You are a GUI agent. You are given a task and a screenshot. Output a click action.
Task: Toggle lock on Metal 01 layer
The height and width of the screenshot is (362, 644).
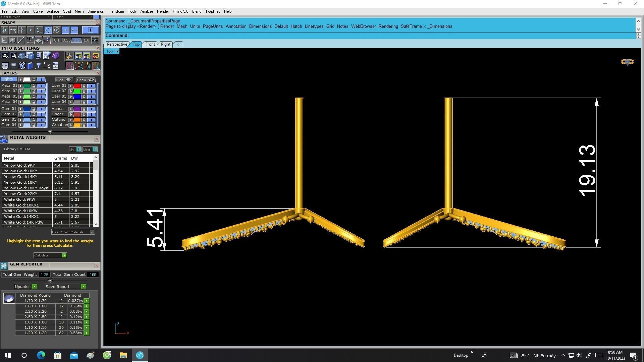click(34, 86)
